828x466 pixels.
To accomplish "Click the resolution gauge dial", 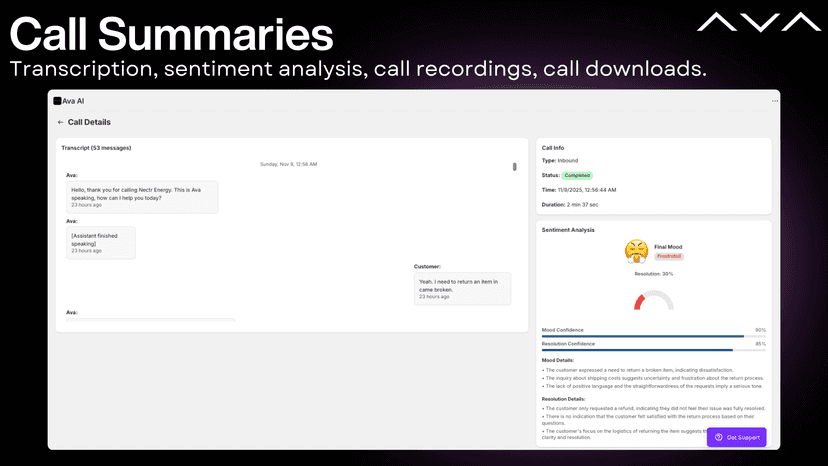I will (x=654, y=300).
